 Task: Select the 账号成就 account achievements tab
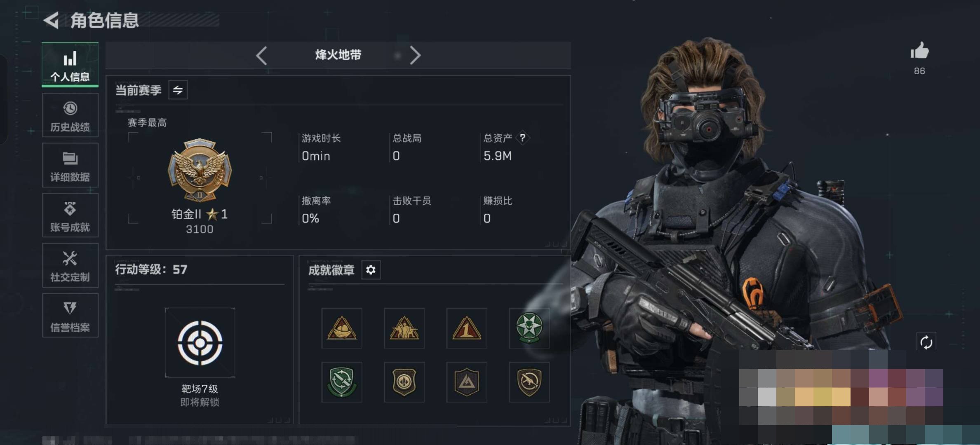pyautogui.click(x=70, y=215)
